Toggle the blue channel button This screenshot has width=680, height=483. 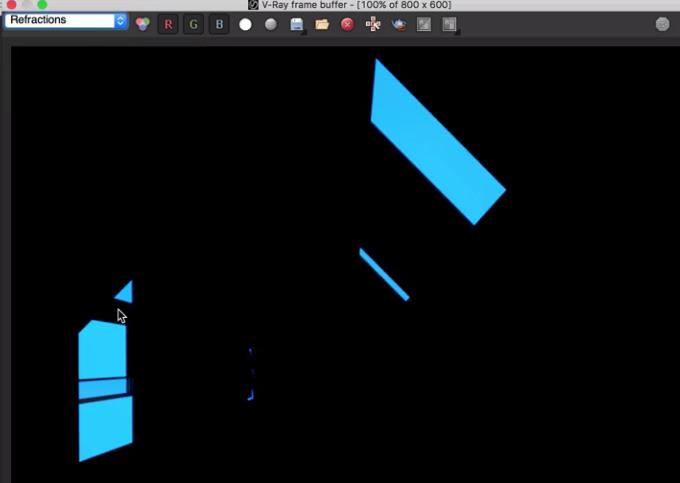point(219,24)
